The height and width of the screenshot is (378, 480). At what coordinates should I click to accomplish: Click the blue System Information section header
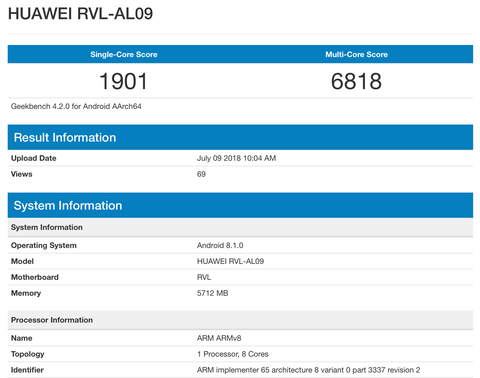[240, 205]
